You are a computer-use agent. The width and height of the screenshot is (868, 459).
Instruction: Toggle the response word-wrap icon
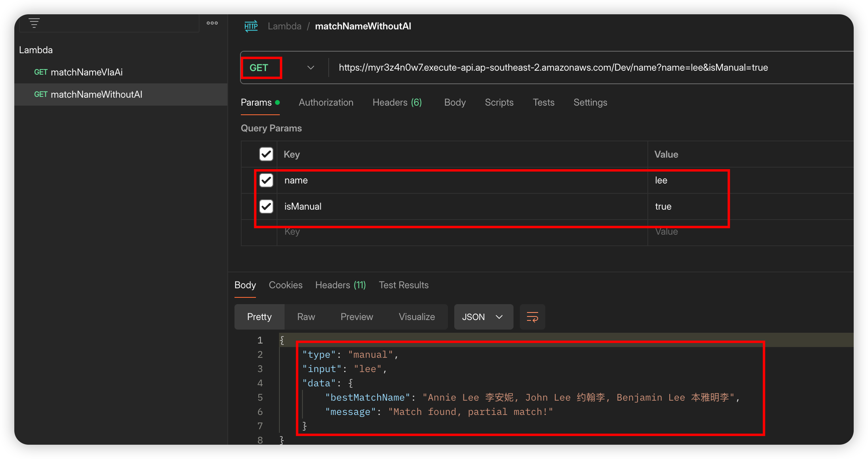(x=533, y=317)
